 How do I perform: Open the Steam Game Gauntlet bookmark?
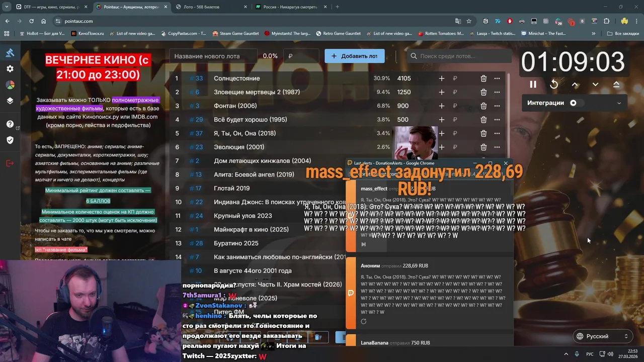click(x=235, y=34)
